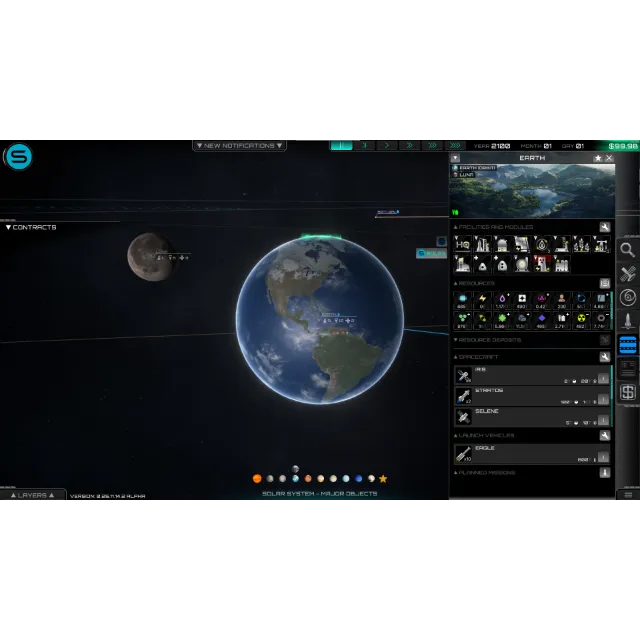Open Spacecraft section wrench button
Viewport: 640px width, 640px height.
point(604,357)
